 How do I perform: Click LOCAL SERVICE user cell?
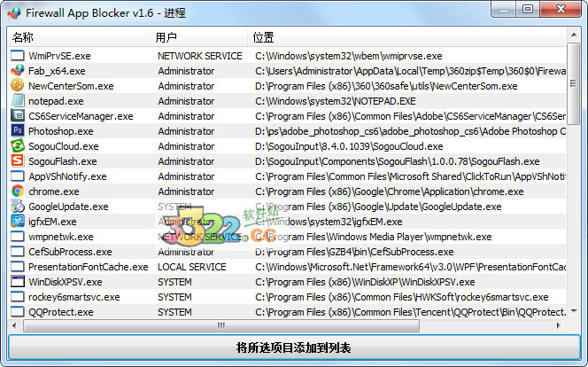click(192, 267)
